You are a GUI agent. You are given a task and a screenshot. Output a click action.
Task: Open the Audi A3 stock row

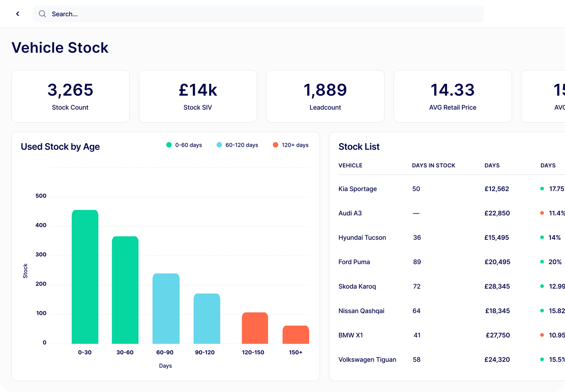coord(350,213)
